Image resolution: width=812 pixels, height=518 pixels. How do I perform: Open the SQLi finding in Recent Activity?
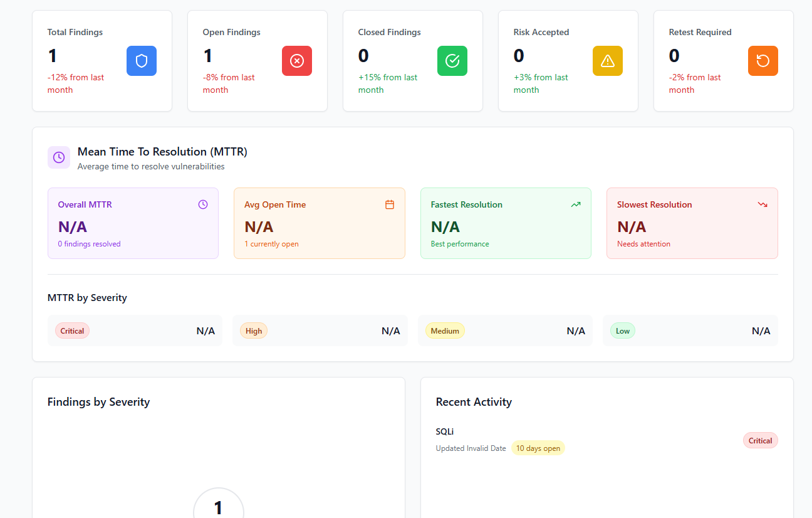[x=445, y=431]
